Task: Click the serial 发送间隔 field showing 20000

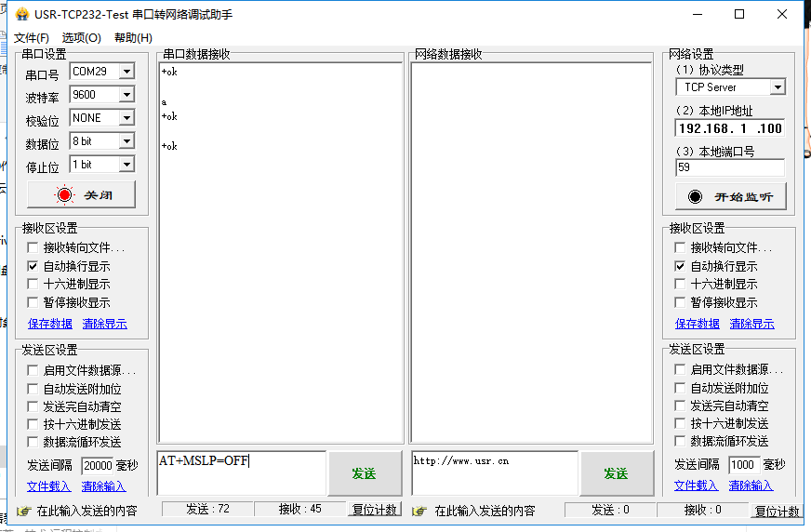Action: tap(98, 466)
